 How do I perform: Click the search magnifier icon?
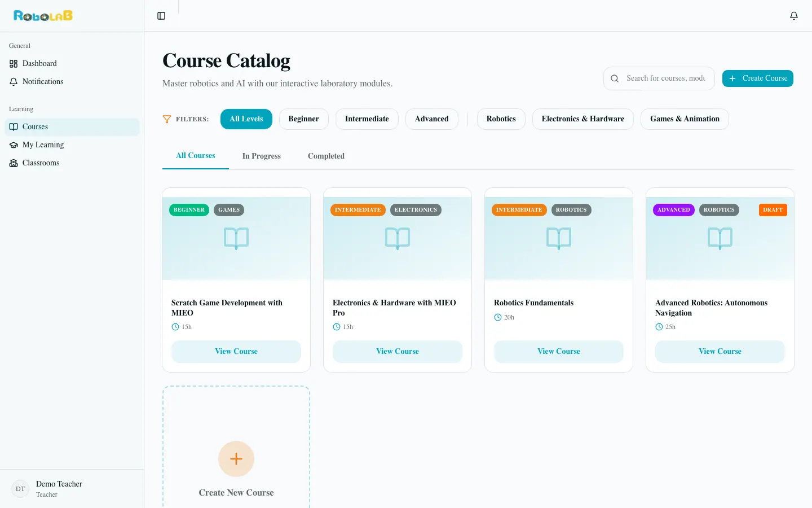[x=615, y=78]
